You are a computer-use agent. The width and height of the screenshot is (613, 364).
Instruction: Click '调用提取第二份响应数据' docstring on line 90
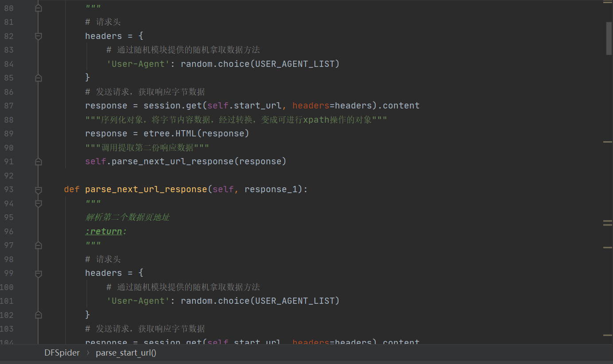(147, 147)
